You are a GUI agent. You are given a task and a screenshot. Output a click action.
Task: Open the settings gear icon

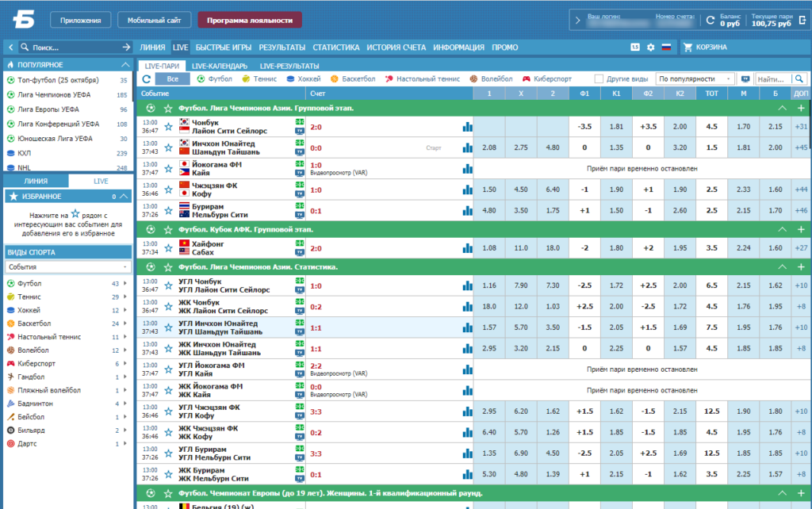click(x=650, y=47)
